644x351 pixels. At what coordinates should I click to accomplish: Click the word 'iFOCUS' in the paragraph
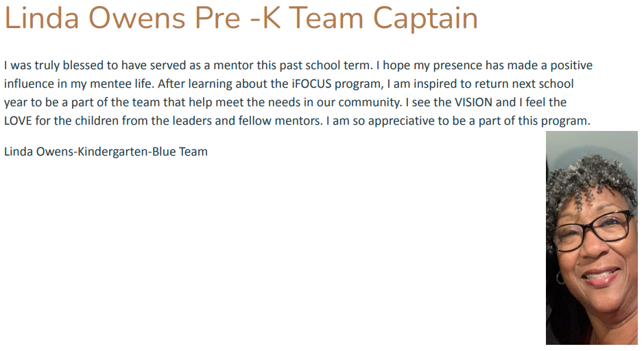click(x=311, y=84)
